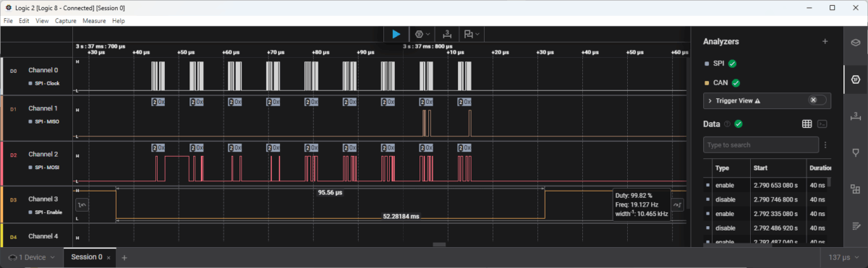
Task: Open the Device Settings sidebar panel
Action: point(855,42)
